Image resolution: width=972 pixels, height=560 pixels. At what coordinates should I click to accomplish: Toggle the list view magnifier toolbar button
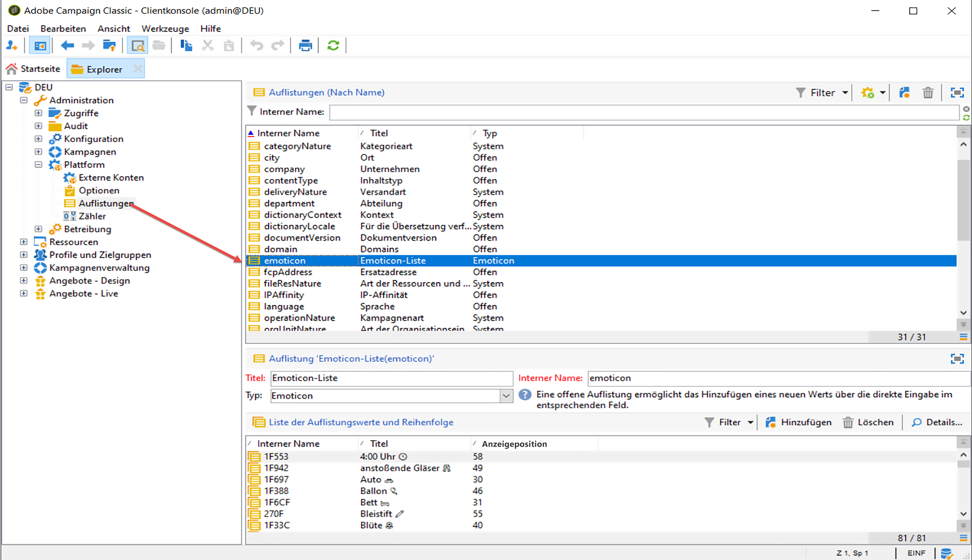(137, 46)
